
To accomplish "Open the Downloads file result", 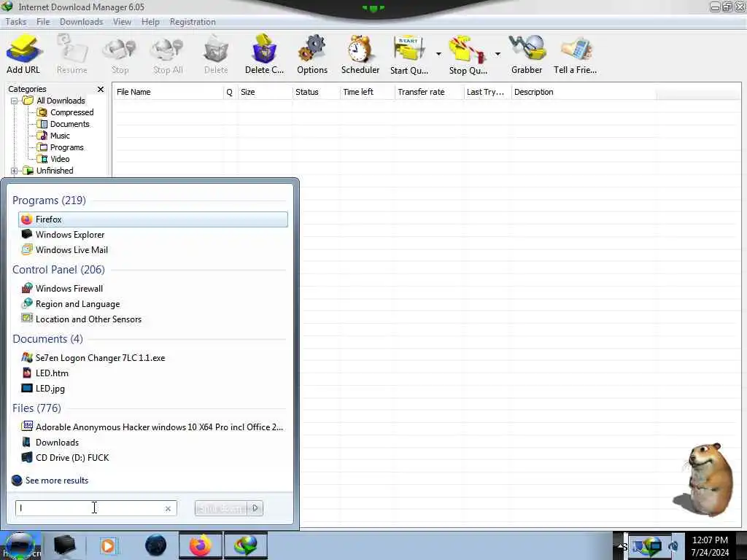I will (x=153, y=443).
